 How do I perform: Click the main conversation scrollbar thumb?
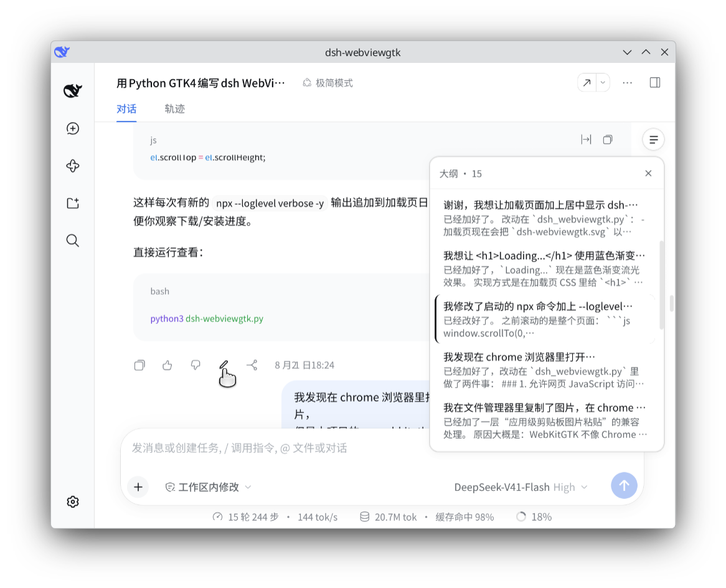671,303
